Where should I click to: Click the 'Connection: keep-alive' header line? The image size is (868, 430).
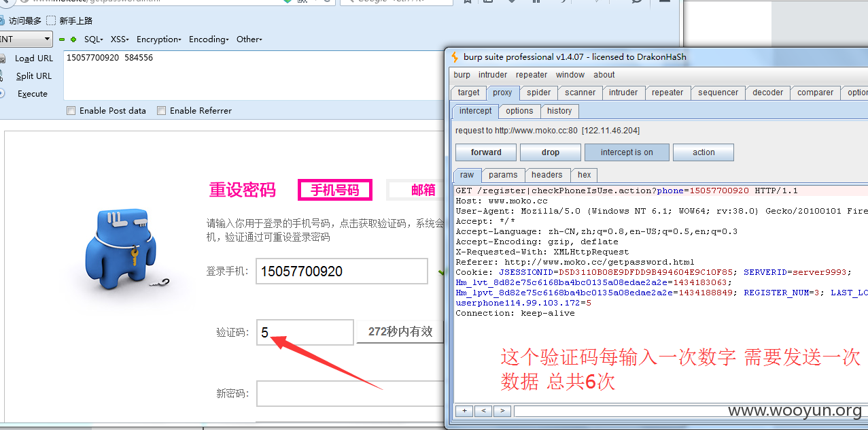click(515, 314)
